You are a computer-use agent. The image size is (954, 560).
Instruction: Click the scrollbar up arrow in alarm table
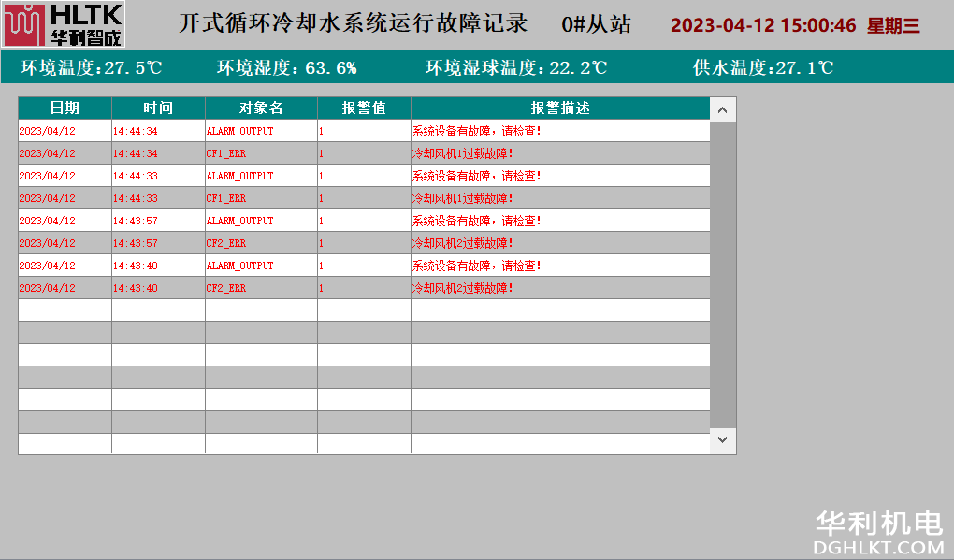click(x=723, y=110)
